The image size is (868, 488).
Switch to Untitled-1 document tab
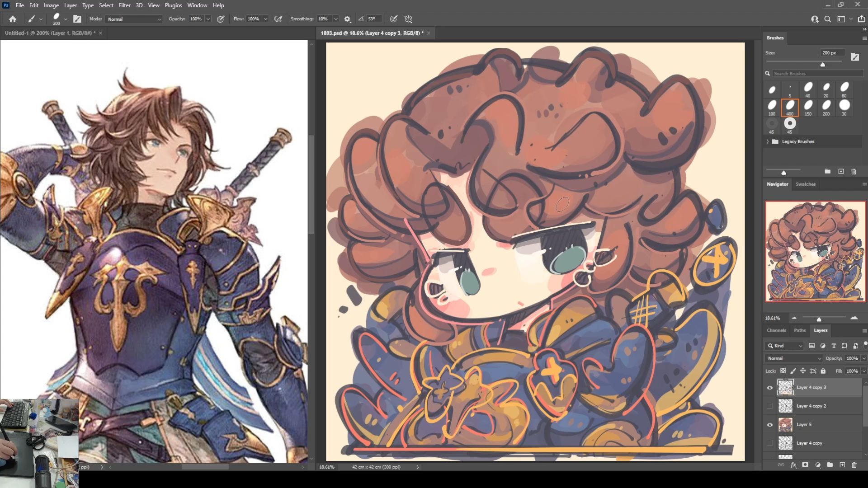pyautogui.click(x=50, y=33)
